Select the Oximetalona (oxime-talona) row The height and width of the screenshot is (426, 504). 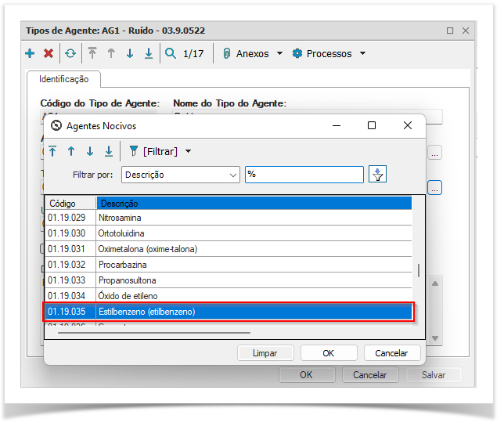click(x=229, y=249)
